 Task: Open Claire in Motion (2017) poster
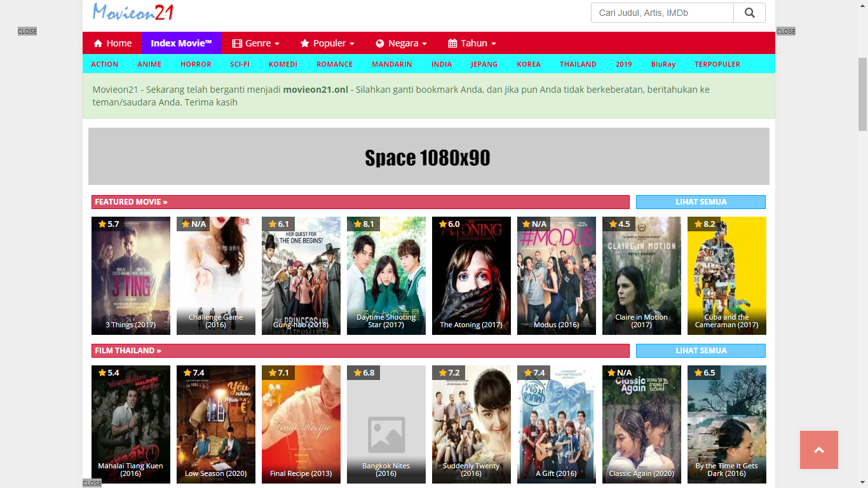pos(642,276)
